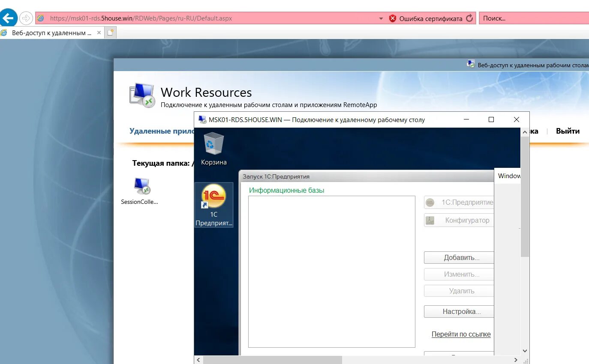Close the 'Веб-доступ к удаленным' tab

[99, 33]
